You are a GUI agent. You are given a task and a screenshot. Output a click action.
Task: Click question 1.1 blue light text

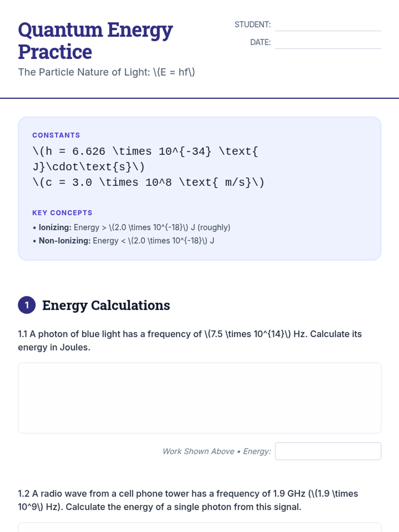click(x=190, y=340)
